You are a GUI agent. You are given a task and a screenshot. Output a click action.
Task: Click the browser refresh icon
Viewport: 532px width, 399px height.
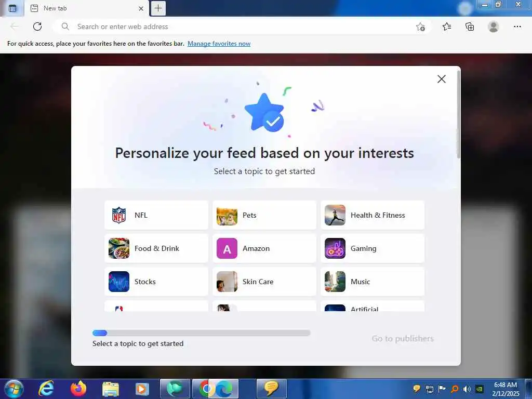(x=37, y=26)
